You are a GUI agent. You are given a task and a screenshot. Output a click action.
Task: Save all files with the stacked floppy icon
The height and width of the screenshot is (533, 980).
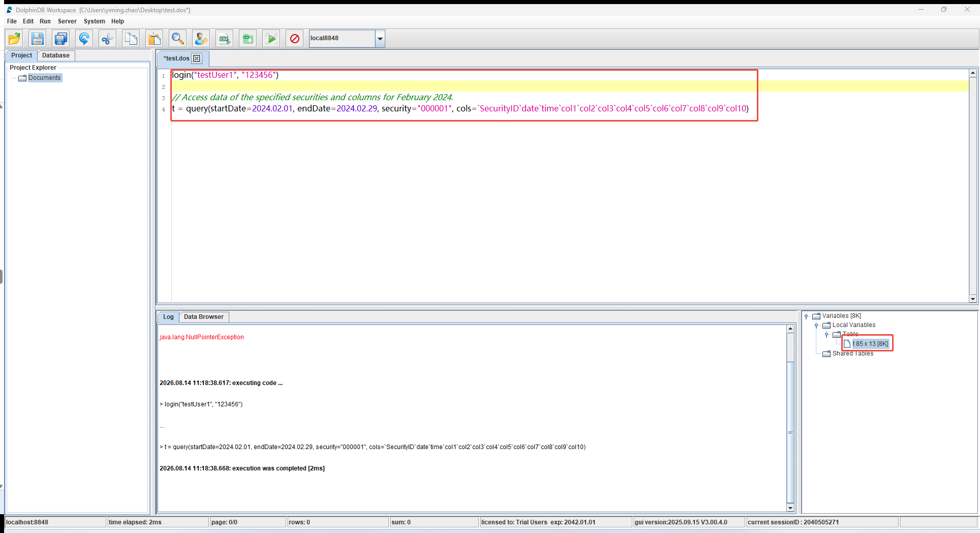[61, 39]
